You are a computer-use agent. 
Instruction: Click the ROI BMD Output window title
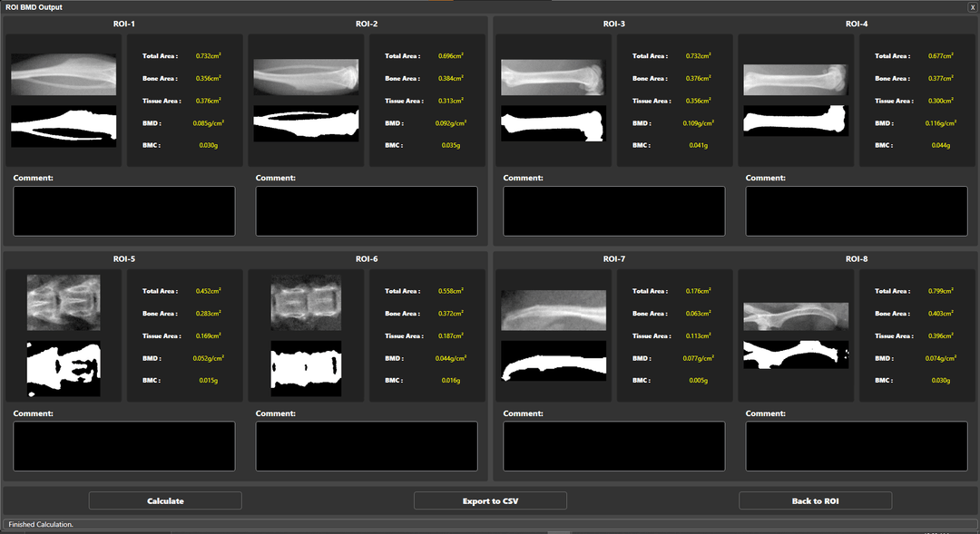34,7
